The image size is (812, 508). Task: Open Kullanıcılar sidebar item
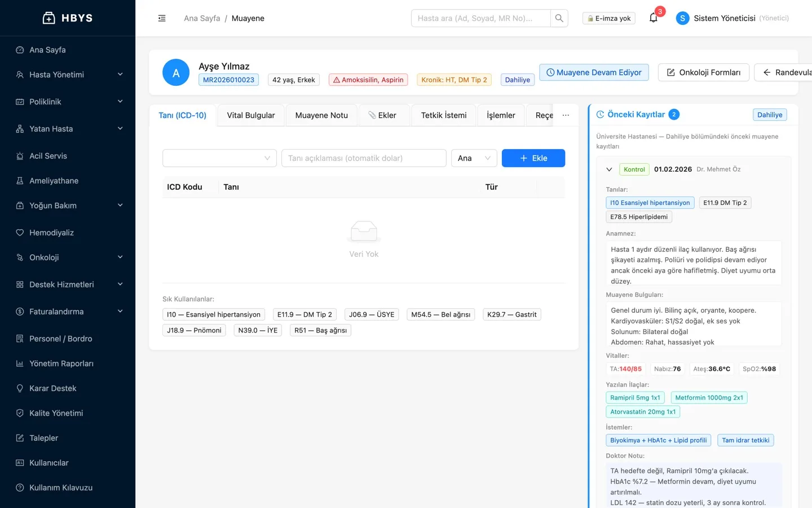coord(68,463)
